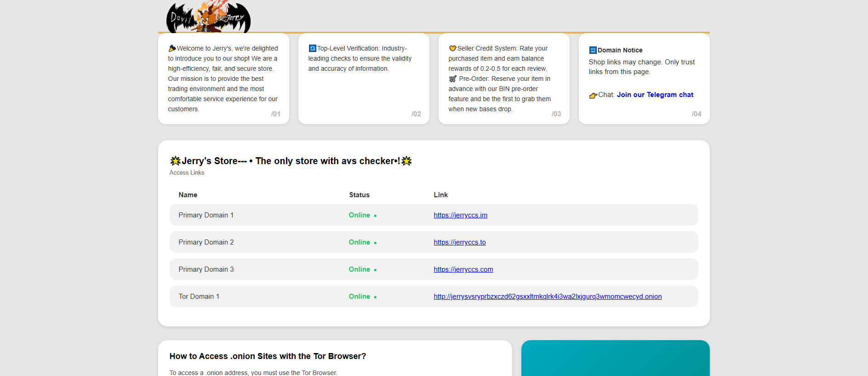
Task: Open the https://jerryccs.im link
Action: (x=461, y=215)
